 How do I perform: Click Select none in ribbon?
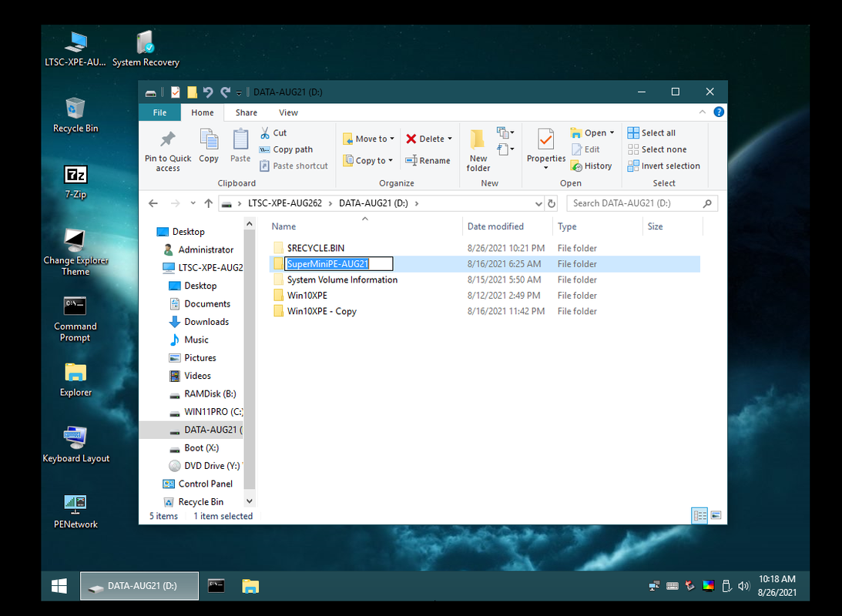point(657,149)
